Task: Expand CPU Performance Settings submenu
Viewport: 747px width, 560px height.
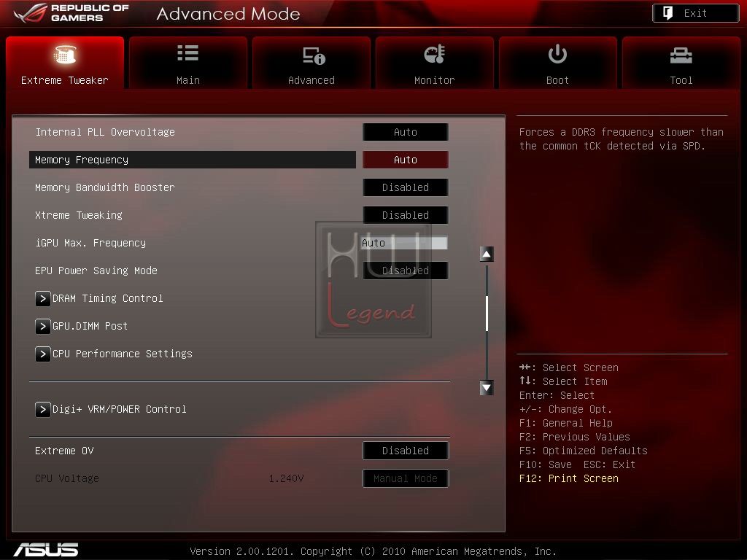Action: [x=123, y=354]
